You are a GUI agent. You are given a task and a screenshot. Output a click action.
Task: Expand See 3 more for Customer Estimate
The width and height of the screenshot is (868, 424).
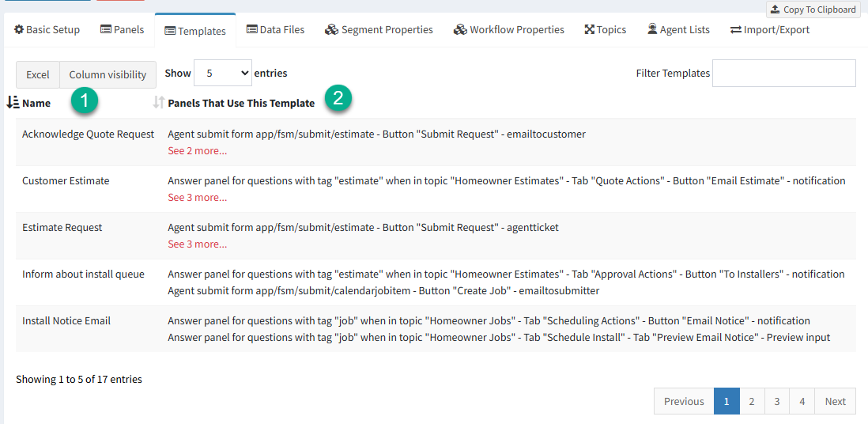coord(197,197)
